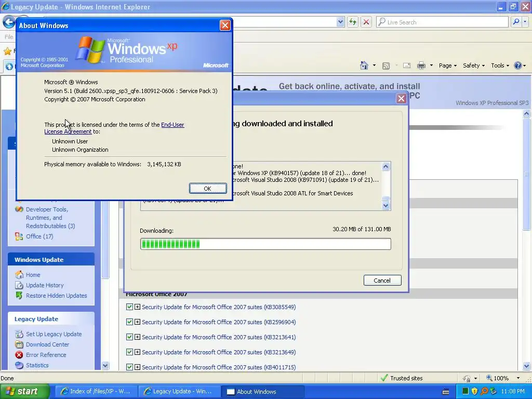Click the Home icon in command bar
The height and width of the screenshot is (399, 532).
(x=364, y=65)
